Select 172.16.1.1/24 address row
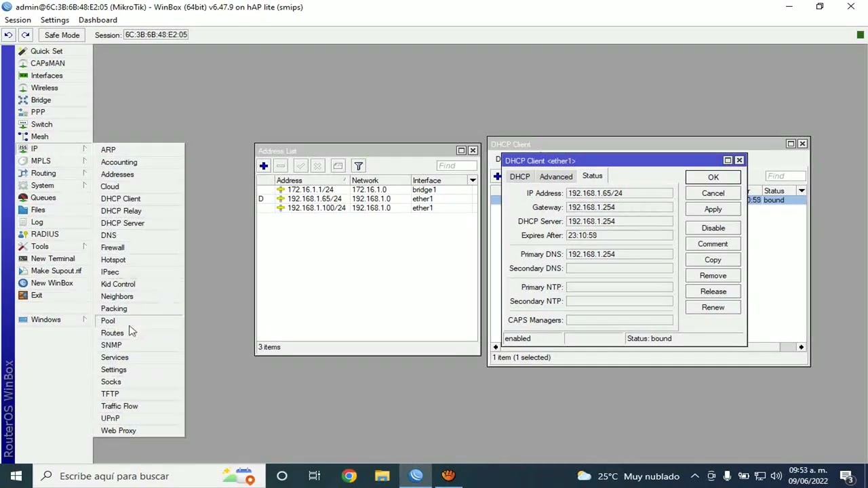The image size is (868, 488). (367, 190)
